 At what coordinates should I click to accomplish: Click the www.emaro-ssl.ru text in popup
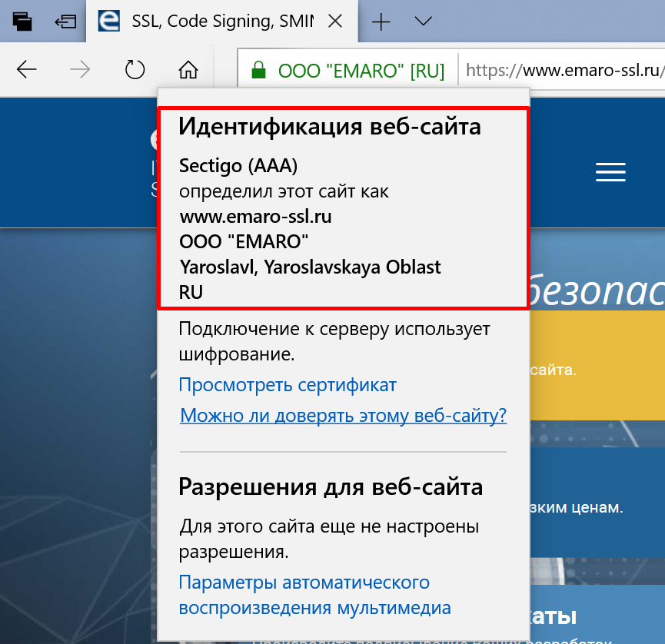[x=255, y=217]
